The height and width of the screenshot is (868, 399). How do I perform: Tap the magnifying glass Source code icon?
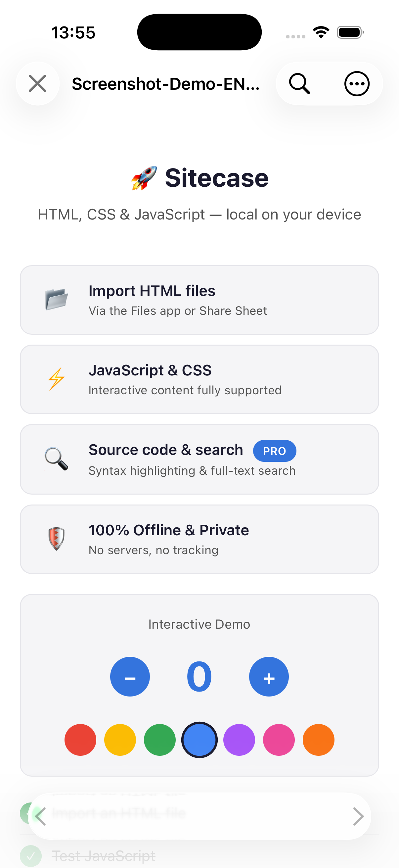(57, 458)
